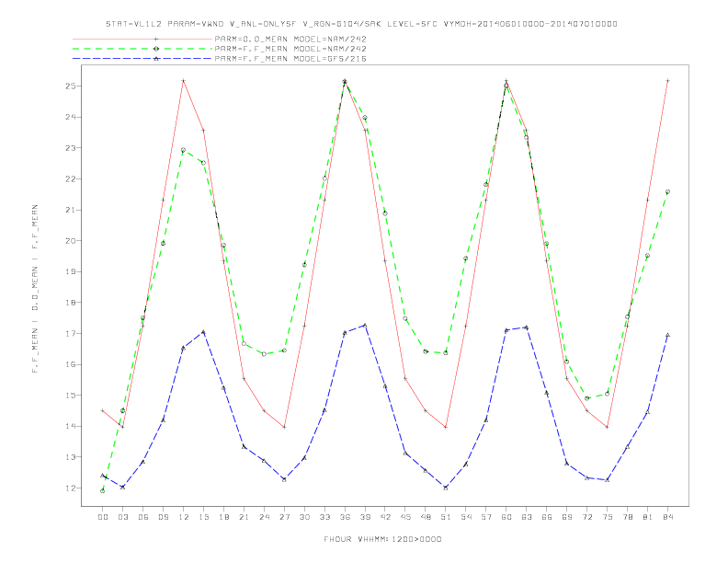This screenshot has width=728, height=563.
Task: Click x-axis tick label 48
Action: click(x=426, y=517)
